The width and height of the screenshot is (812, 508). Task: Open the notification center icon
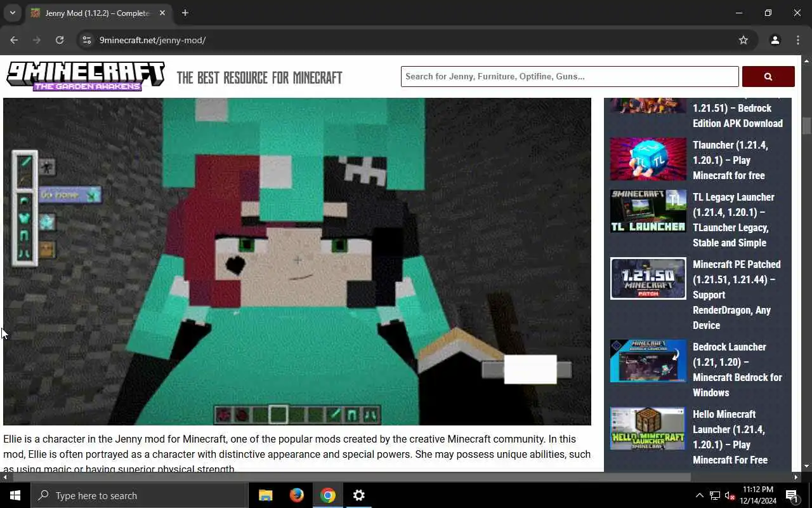tap(792, 495)
